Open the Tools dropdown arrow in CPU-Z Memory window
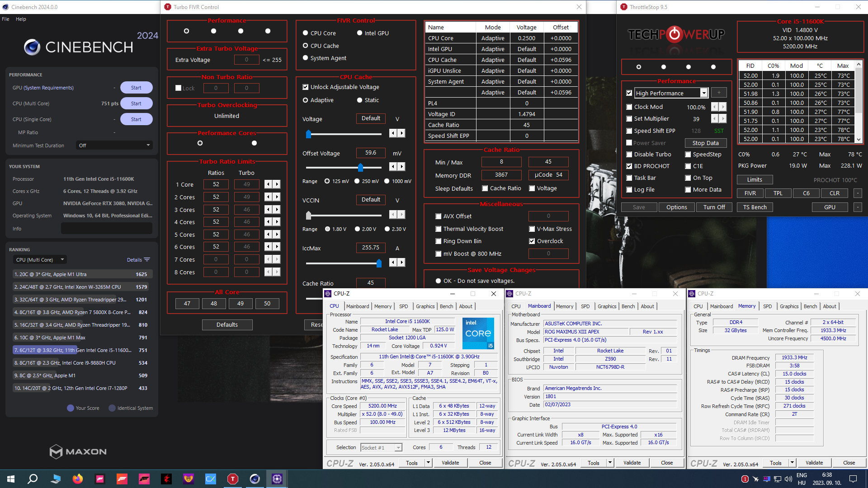 [x=792, y=463]
